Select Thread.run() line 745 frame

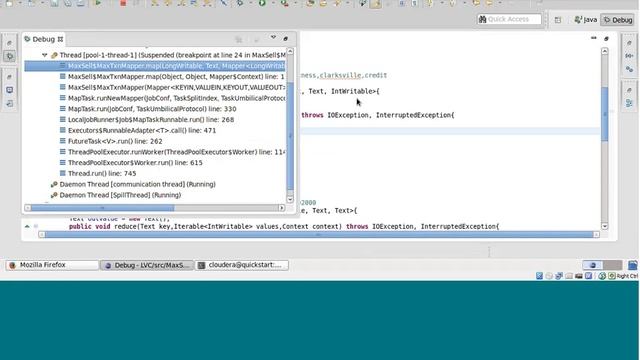point(98,173)
